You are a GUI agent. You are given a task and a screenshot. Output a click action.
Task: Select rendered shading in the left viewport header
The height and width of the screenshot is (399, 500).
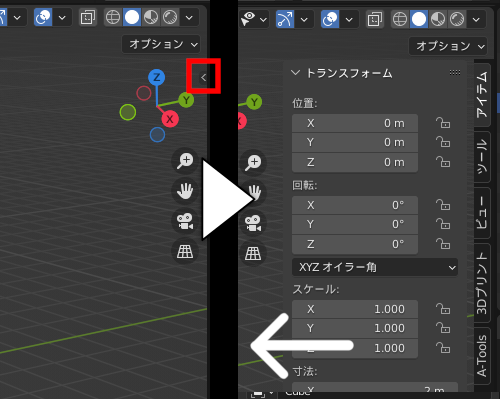(170, 17)
